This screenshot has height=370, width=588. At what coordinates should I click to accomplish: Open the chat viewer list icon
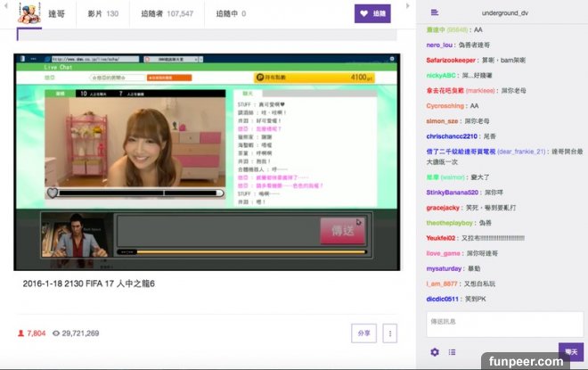click(452, 352)
